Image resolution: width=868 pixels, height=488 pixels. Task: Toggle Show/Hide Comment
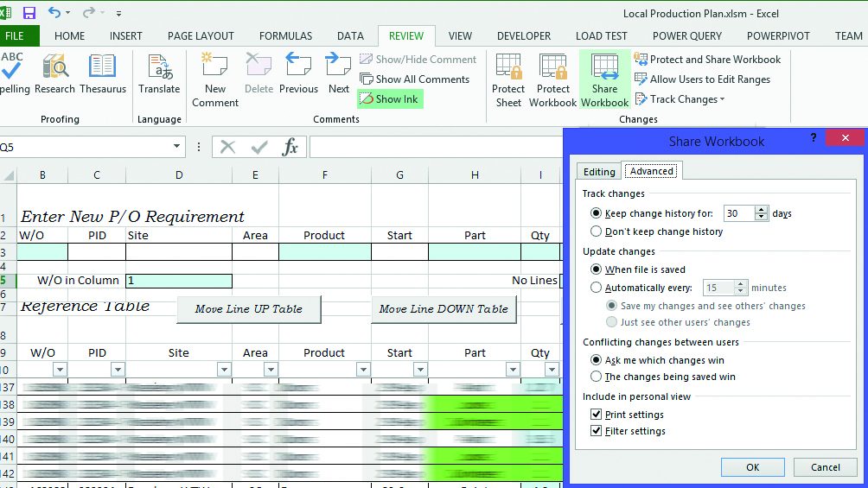tap(418, 60)
